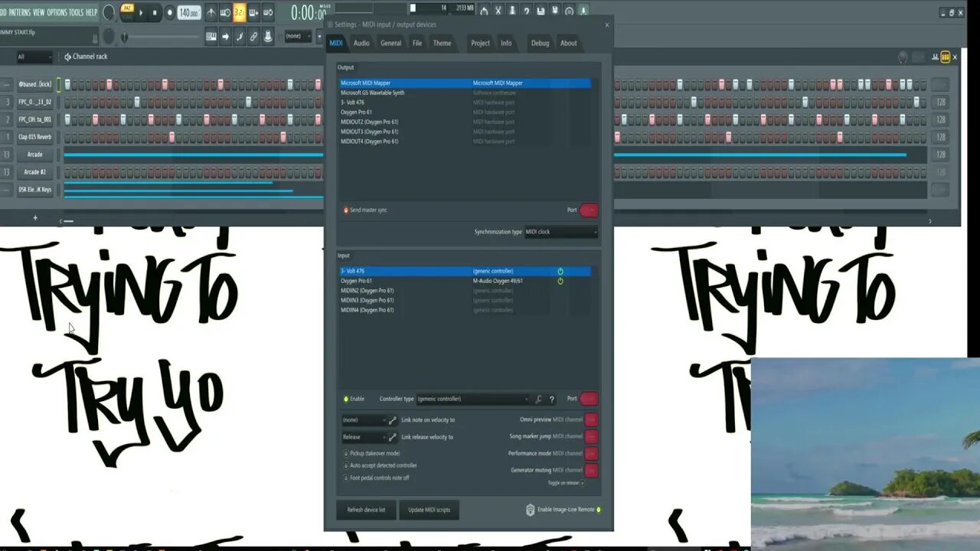980x551 pixels.
Task: Switch to the Audio settings tab
Action: coord(361,43)
